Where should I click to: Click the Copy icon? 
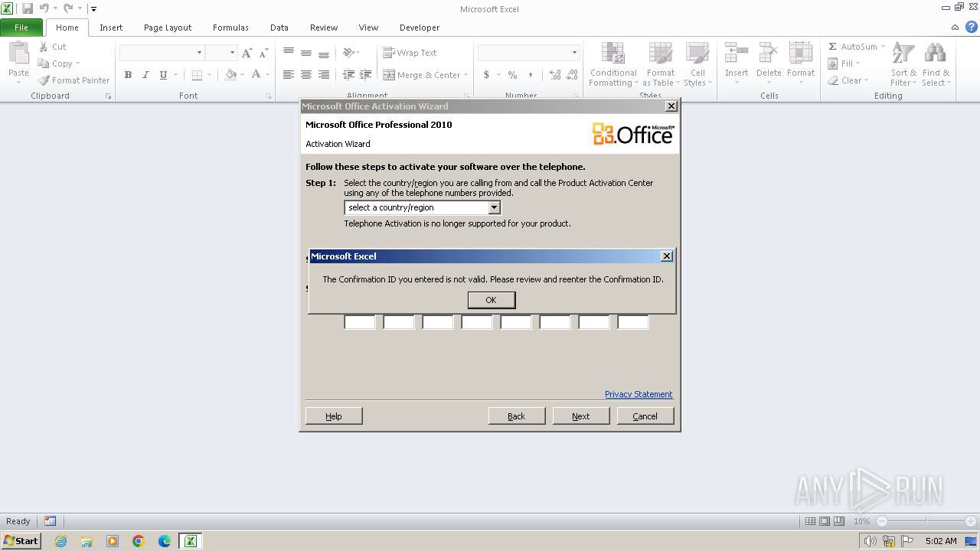[44, 64]
